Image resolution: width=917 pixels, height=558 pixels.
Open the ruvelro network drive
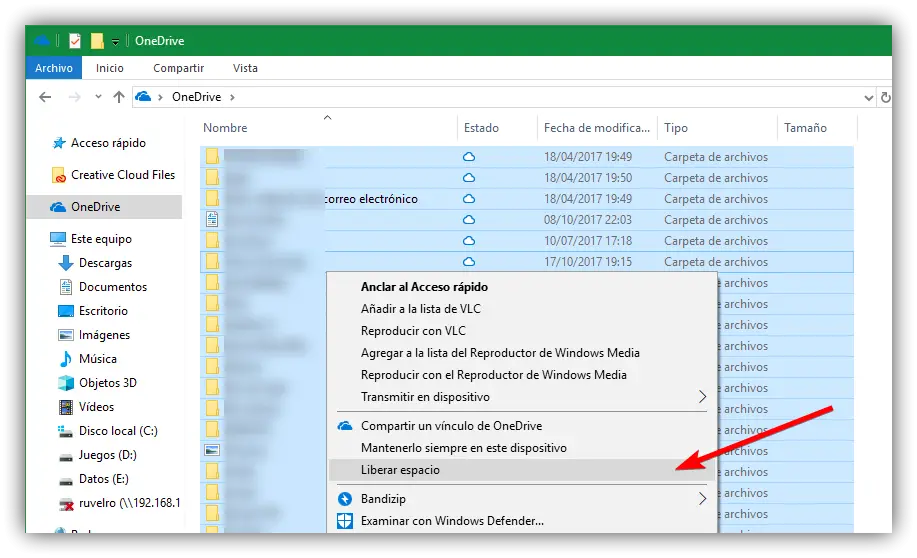point(129,502)
